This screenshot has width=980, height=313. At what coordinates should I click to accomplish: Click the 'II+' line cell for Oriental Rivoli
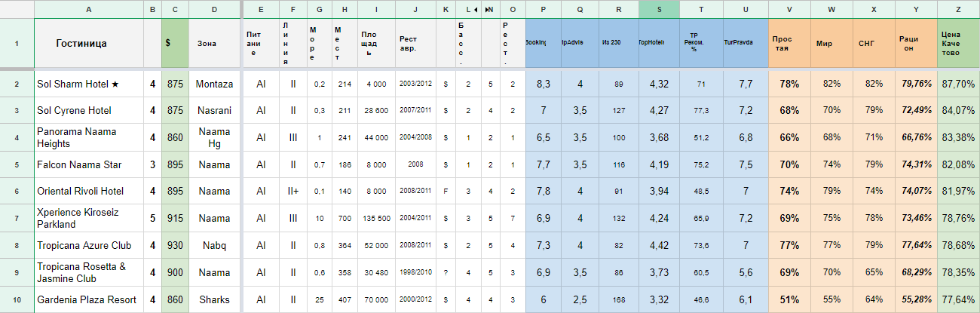tap(293, 191)
